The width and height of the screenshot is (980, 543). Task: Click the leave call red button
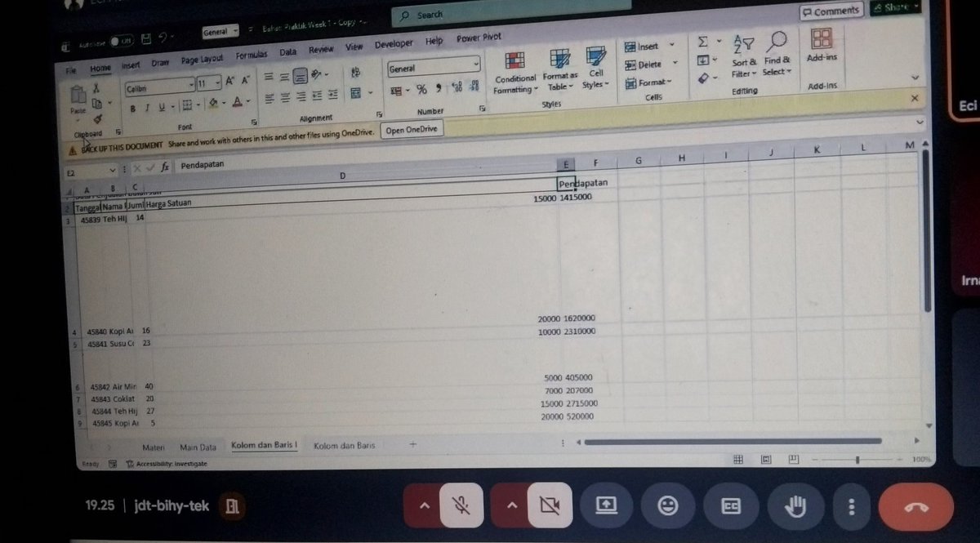coord(915,507)
